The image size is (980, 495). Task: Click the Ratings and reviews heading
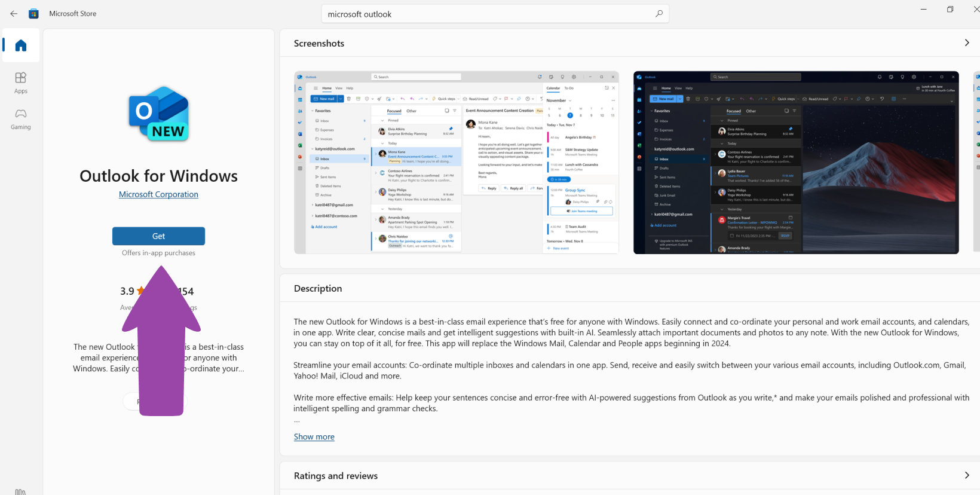click(336, 476)
